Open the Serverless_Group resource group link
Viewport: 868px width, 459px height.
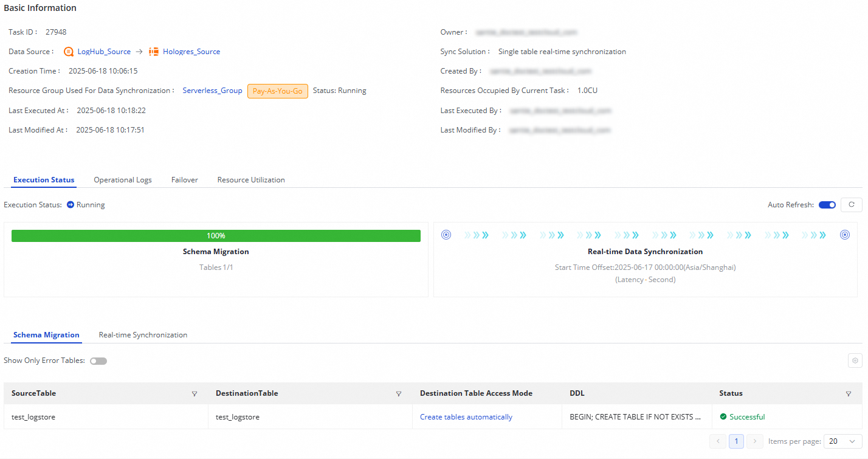point(212,91)
